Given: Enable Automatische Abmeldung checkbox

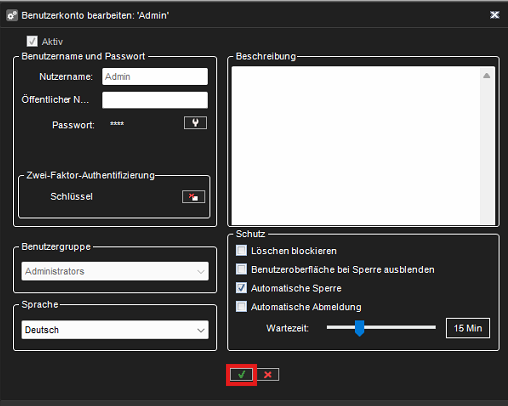Looking at the screenshot, I should click(x=241, y=306).
